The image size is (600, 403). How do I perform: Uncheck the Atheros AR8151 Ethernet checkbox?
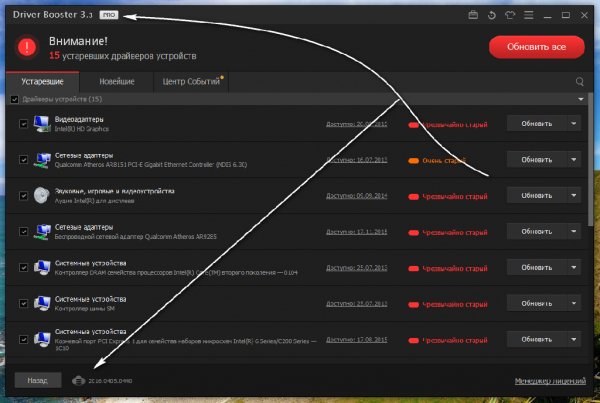click(23, 160)
